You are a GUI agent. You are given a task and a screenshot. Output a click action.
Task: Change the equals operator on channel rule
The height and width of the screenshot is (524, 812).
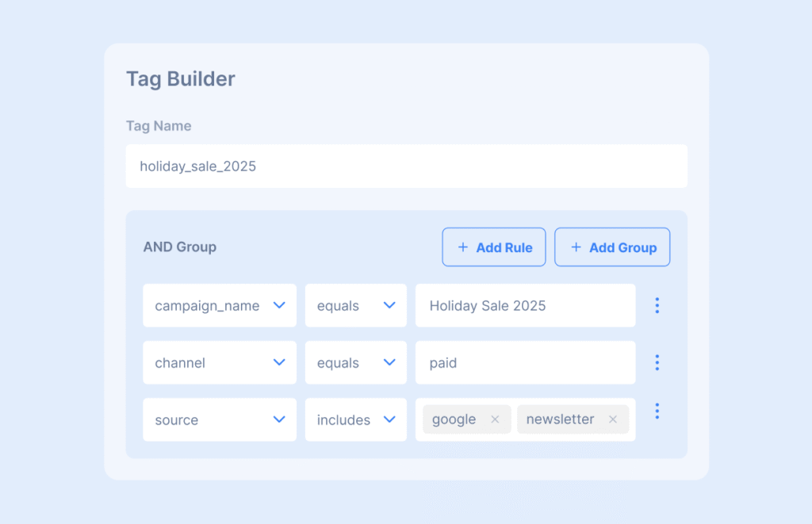point(355,362)
